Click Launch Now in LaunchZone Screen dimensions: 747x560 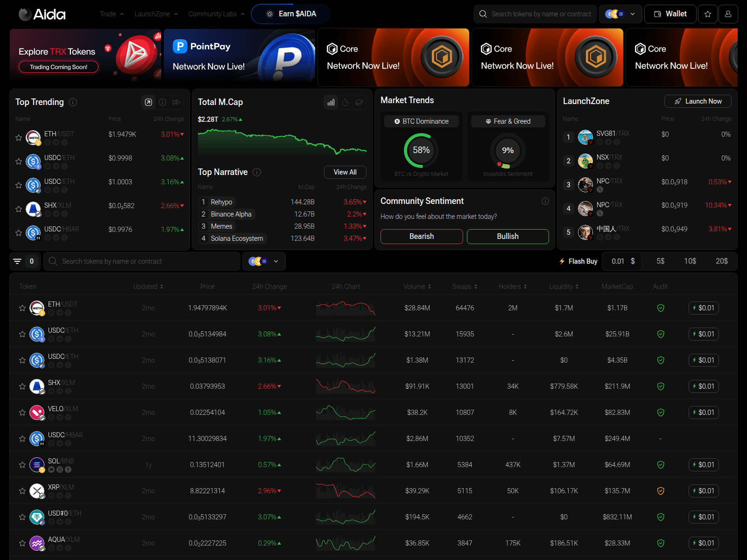coord(698,101)
